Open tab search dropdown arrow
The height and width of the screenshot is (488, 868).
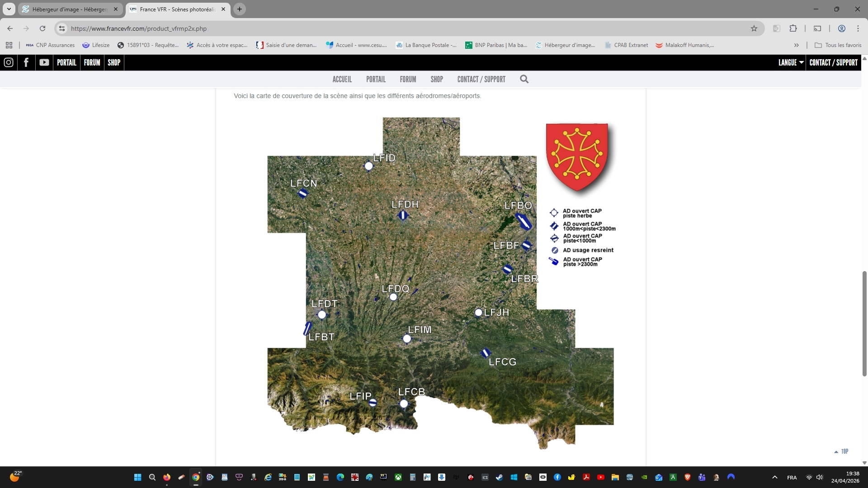tap(9, 9)
